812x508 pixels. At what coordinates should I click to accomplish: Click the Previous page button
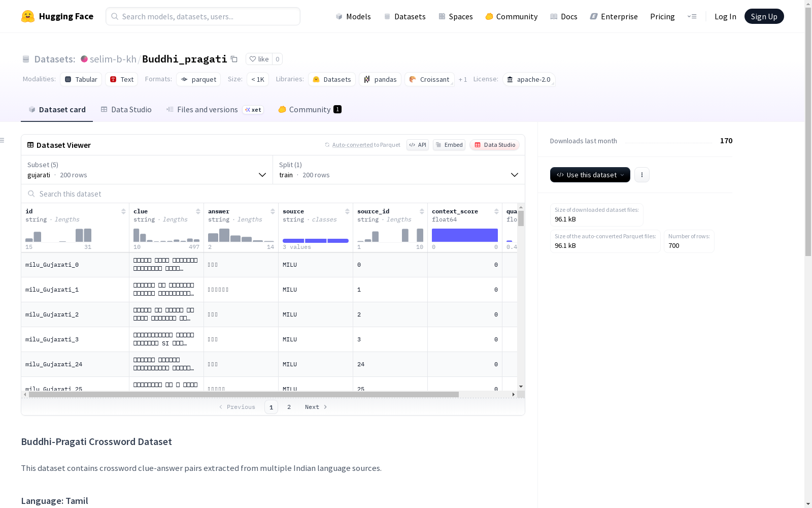click(x=237, y=407)
